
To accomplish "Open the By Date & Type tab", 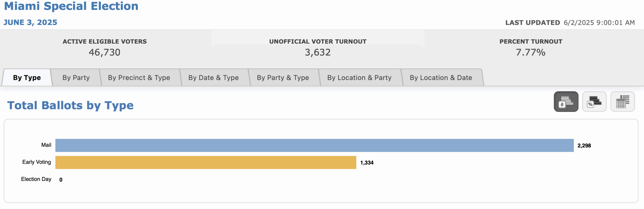I will click(213, 78).
